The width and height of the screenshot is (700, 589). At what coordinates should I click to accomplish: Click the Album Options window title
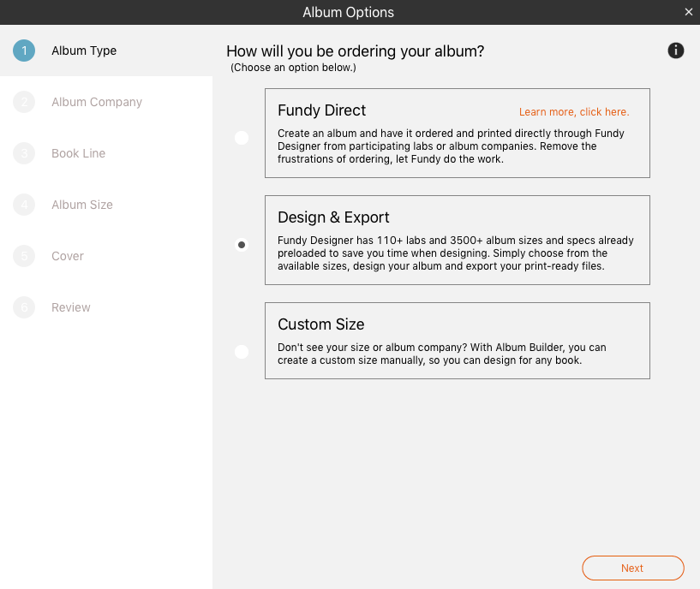(348, 12)
